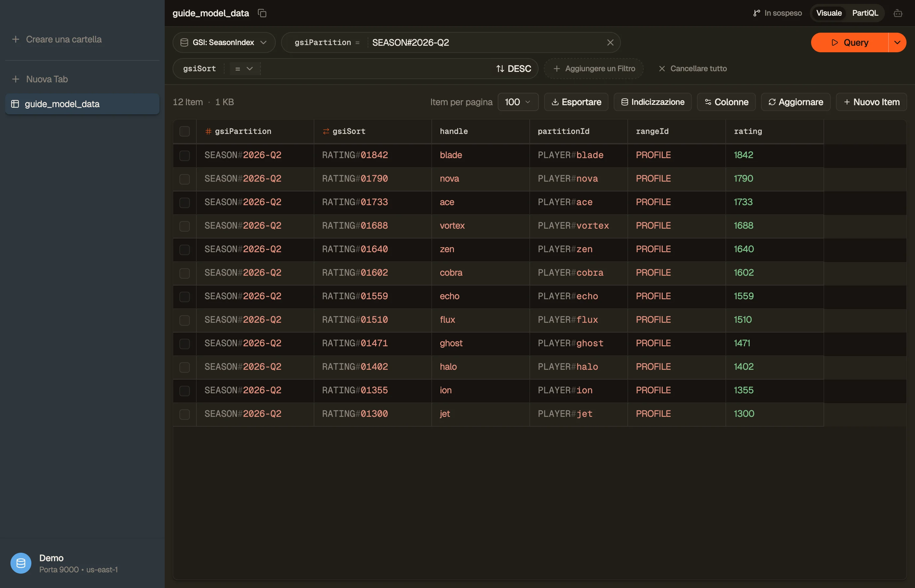Image resolution: width=915 pixels, height=588 pixels.
Task: Click the partitionId column header
Action: tap(578, 131)
